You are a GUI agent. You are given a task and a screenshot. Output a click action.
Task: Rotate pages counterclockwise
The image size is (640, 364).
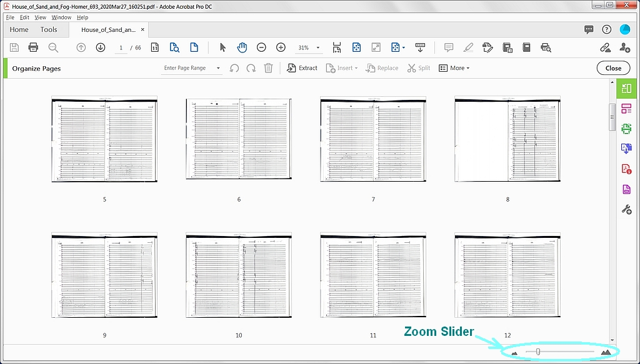pos(234,67)
